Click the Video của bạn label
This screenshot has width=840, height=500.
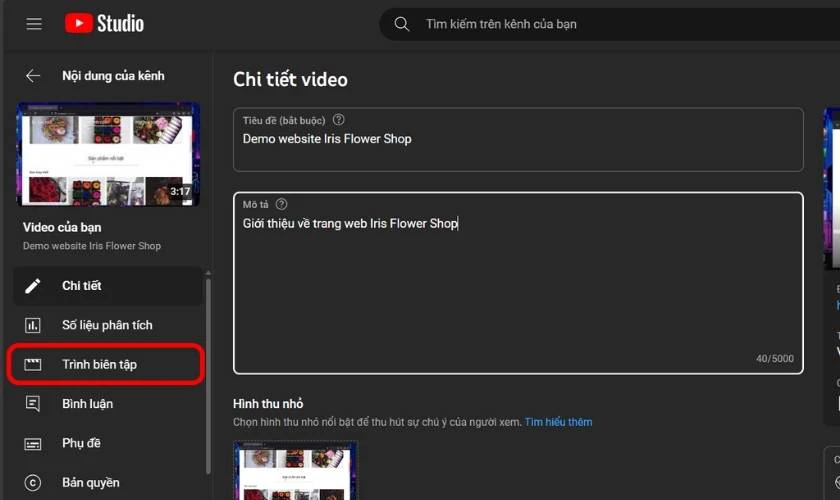pyautogui.click(x=62, y=227)
